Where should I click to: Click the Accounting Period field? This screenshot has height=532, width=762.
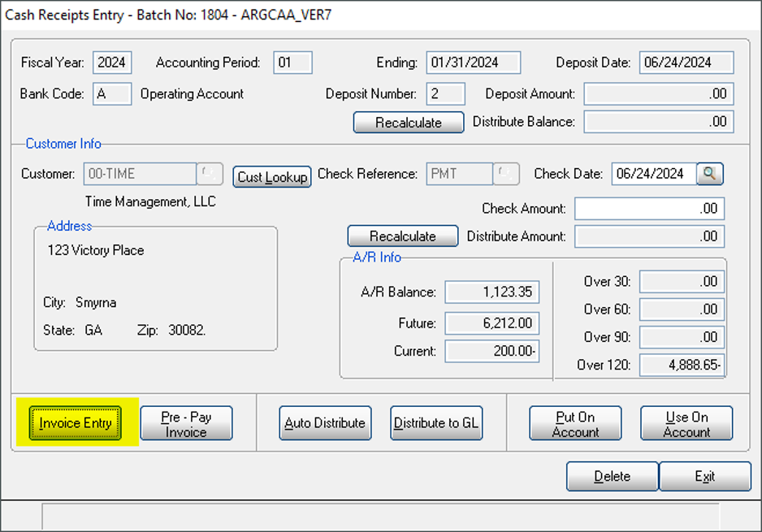(292, 63)
